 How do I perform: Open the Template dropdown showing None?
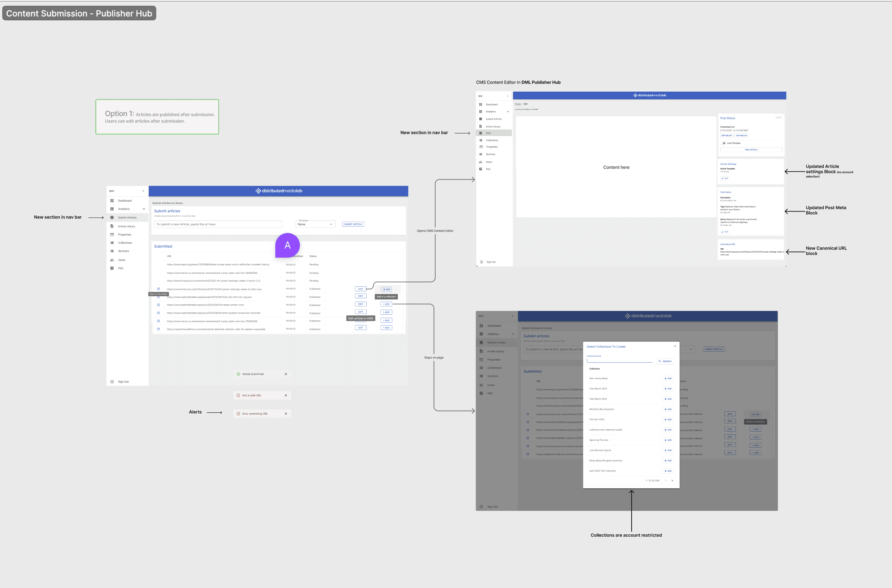click(x=315, y=224)
